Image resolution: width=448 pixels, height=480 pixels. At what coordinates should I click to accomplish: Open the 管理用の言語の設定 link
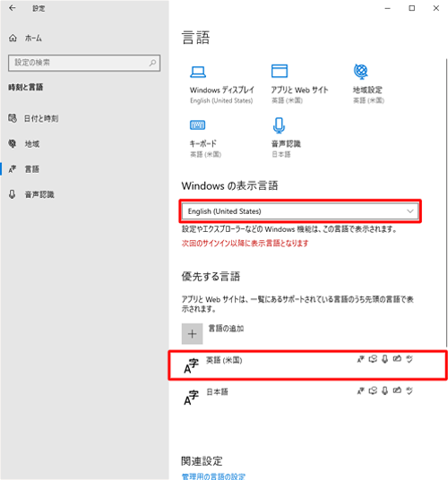coord(213,476)
